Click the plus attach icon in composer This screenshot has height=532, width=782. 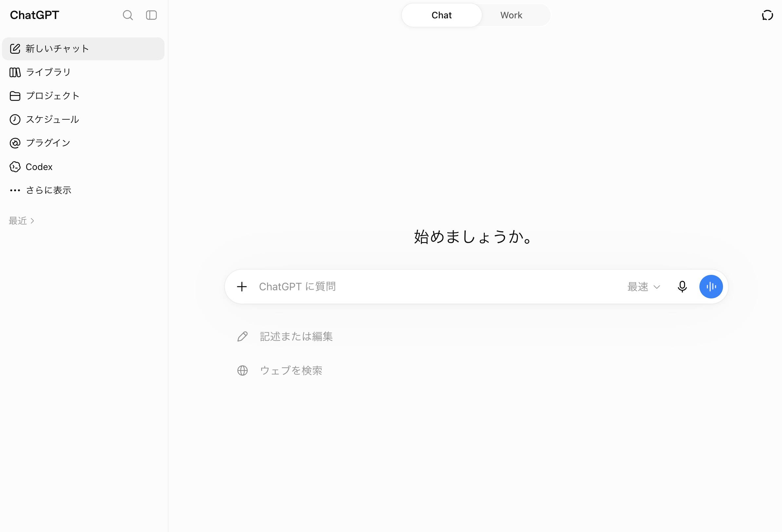[242, 287]
